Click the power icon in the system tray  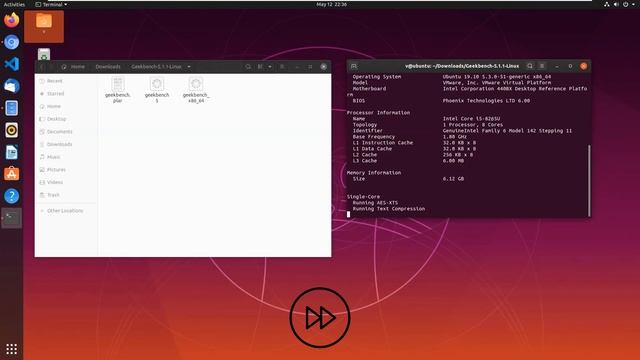(x=625, y=4)
